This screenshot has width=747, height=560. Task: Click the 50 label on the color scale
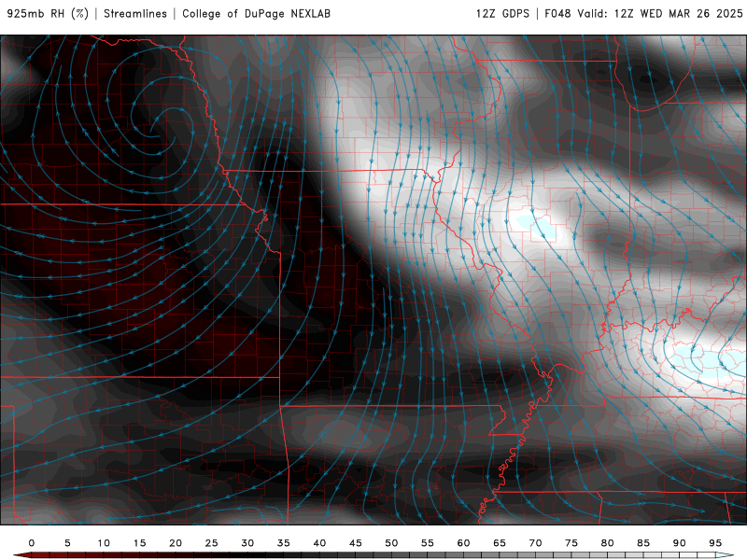click(391, 543)
